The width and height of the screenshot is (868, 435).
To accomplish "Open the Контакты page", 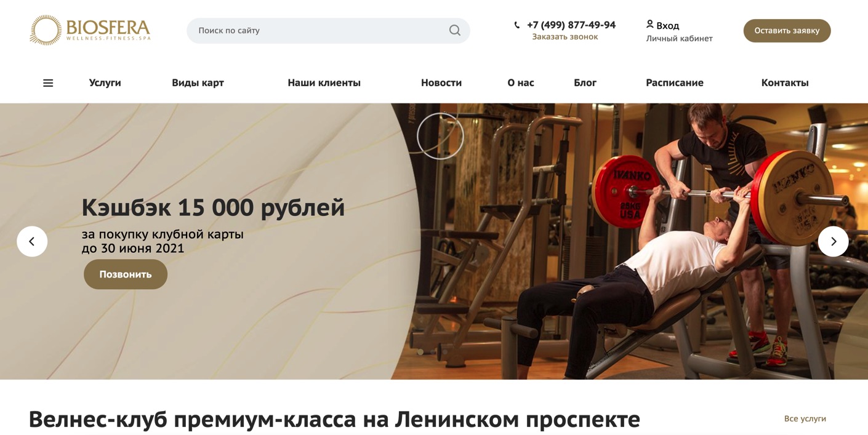I will tap(785, 82).
